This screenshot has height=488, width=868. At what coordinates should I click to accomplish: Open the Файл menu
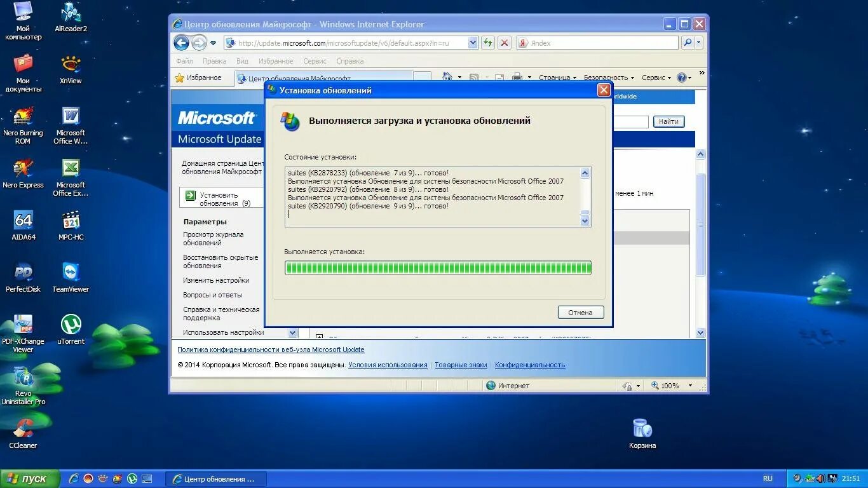(184, 61)
